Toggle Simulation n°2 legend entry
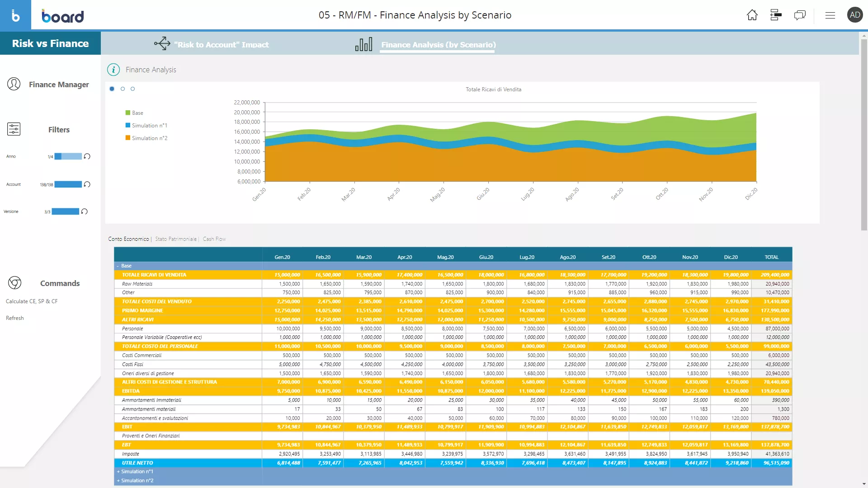This screenshot has width=868, height=488. [146, 138]
